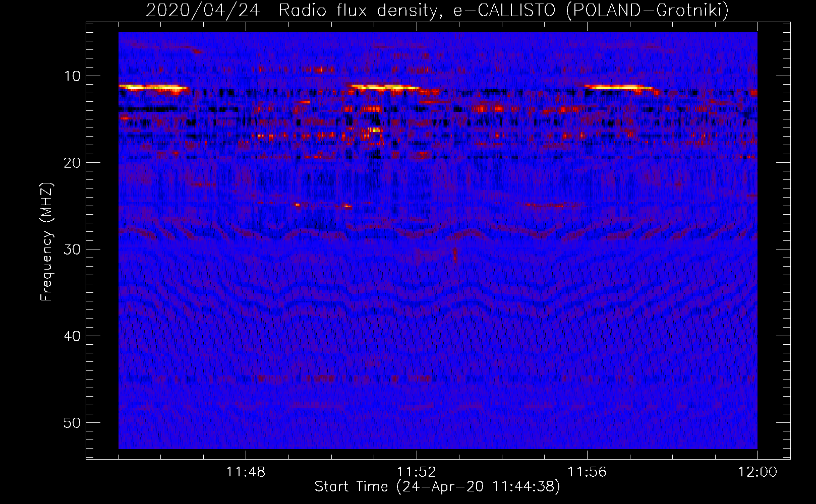Click the 12:00 time tick label
The width and height of the screenshot is (816, 504).
(757, 472)
